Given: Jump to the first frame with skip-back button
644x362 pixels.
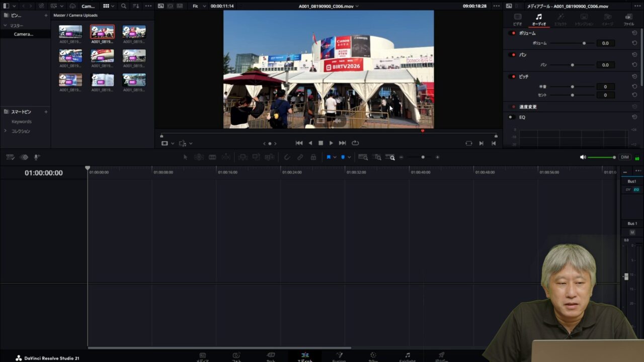Looking at the screenshot, I should (x=299, y=143).
